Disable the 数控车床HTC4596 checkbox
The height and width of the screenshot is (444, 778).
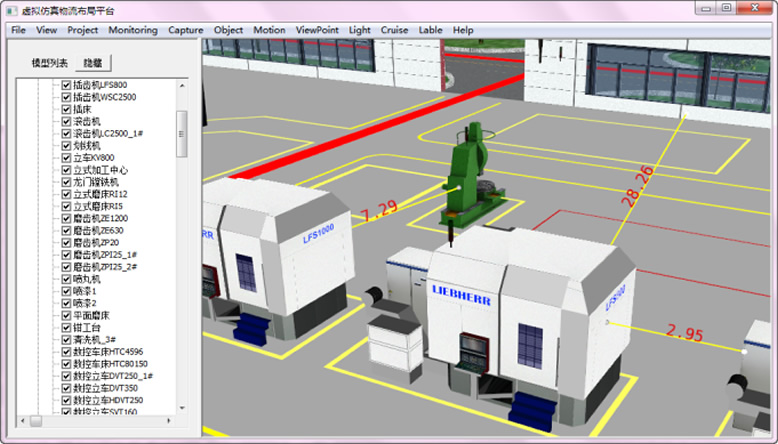pos(67,352)
